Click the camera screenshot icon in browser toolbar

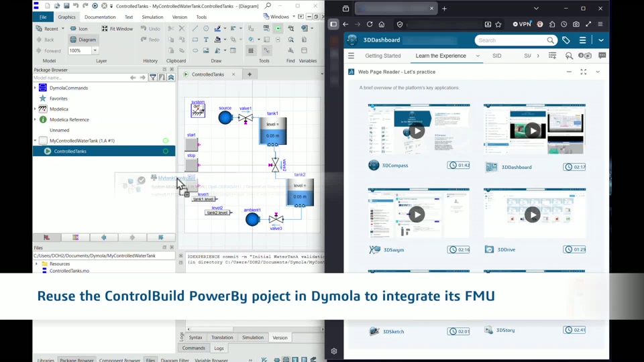click(x=576, y=24)
